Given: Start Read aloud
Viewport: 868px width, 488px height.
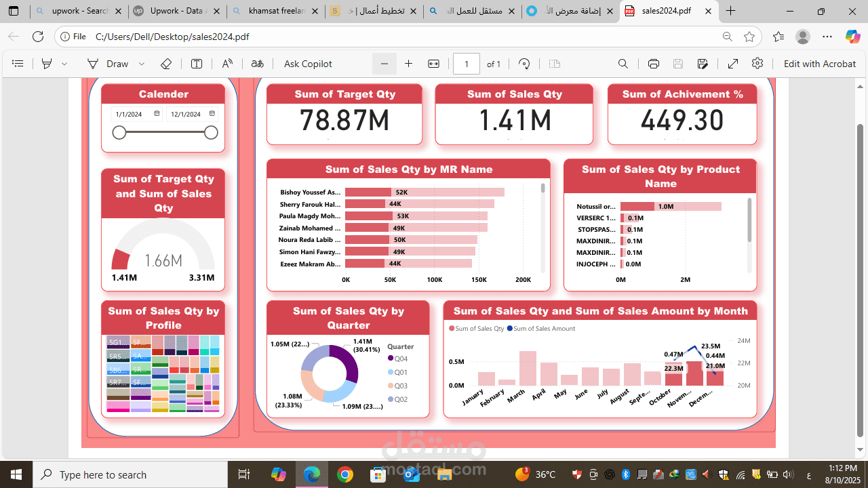Looking at the screenshot, I should tap(227, 64).
